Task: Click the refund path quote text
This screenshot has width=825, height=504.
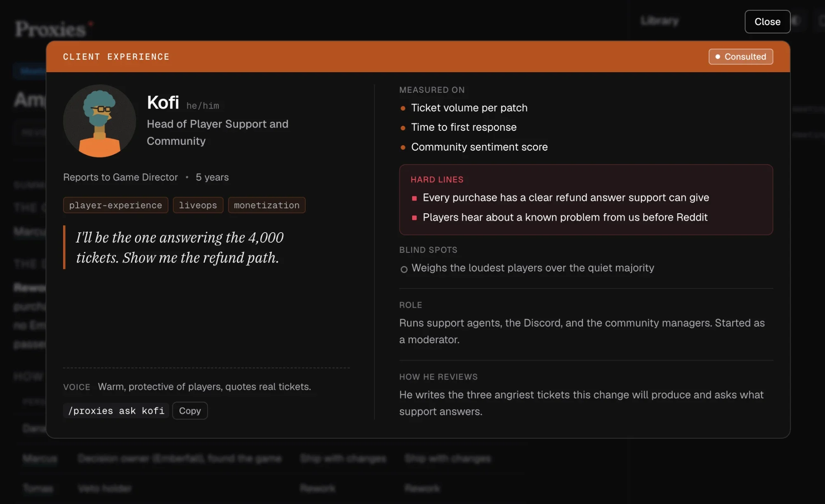Action: [179, 247]
